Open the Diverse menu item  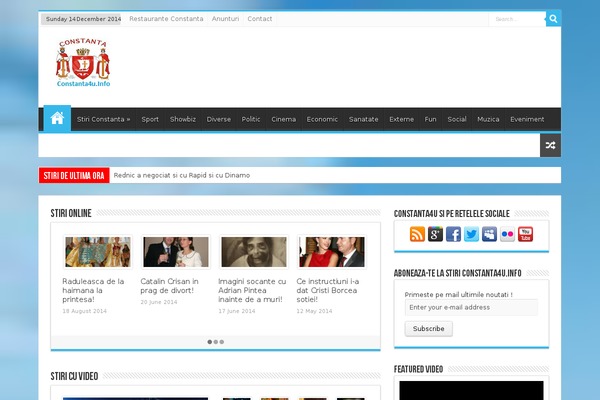[x=218, y=119]
